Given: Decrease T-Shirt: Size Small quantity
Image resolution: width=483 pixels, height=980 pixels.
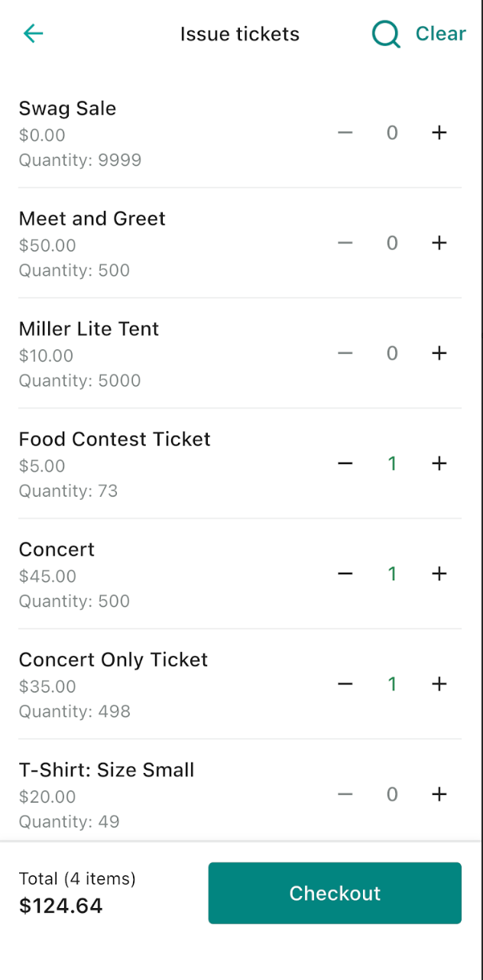Looking at the screenshot, I should point(345,794).
